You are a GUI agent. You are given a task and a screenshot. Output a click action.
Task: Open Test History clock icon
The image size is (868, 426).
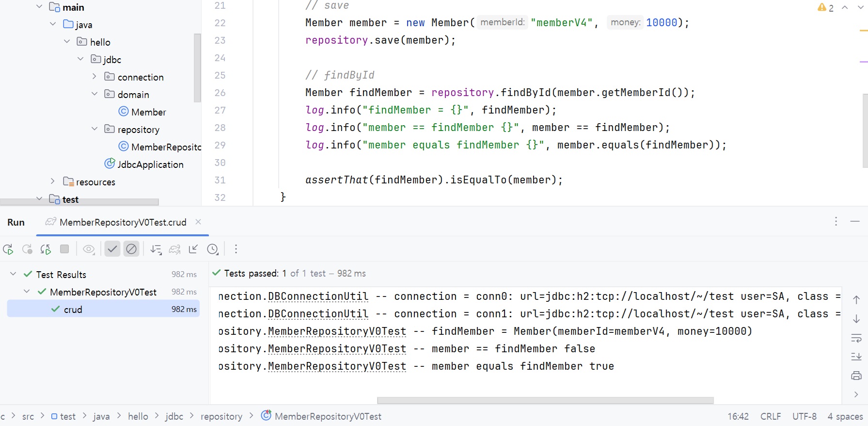coord(212,249)
